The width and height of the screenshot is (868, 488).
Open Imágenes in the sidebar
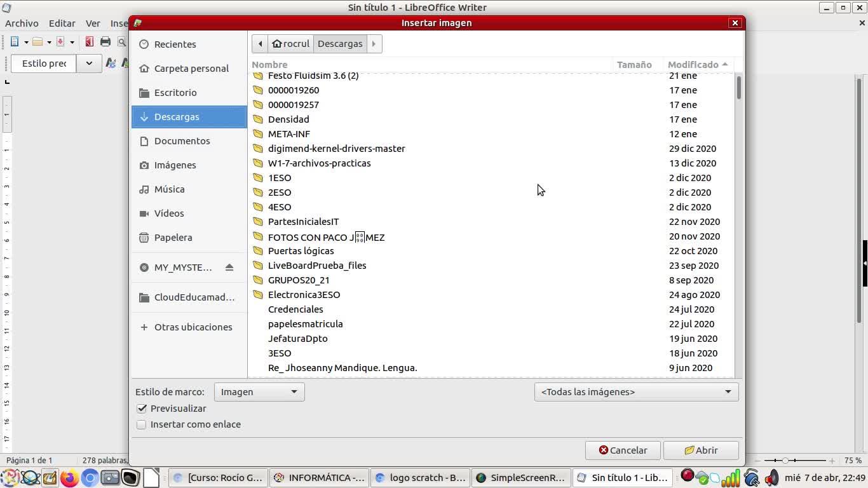[x=189, y=165]
